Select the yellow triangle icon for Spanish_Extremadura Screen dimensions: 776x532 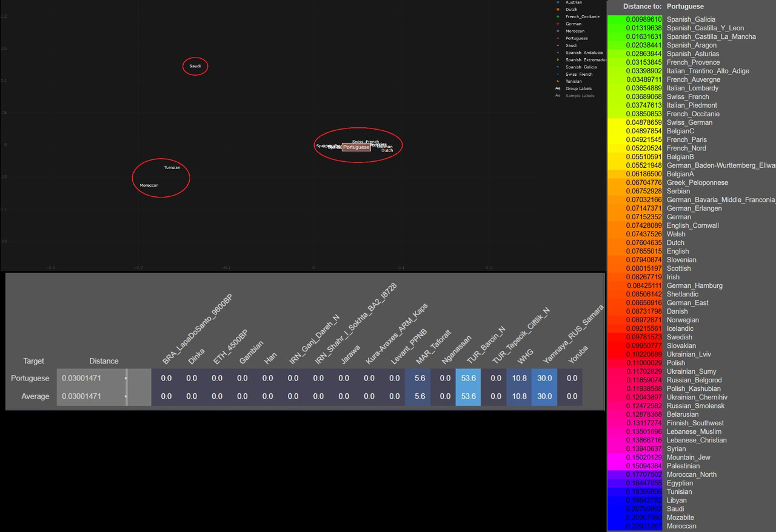point(558,60)
